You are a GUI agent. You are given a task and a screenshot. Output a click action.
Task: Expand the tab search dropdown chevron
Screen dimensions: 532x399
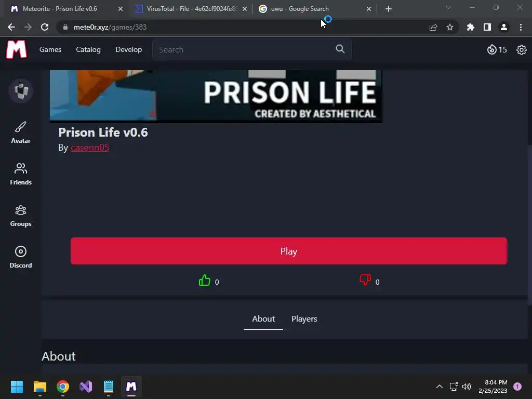[448, 7]
